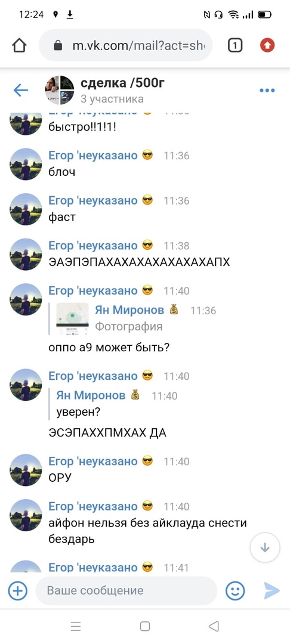Tap the m.vk.com address bar

(126, 45)
